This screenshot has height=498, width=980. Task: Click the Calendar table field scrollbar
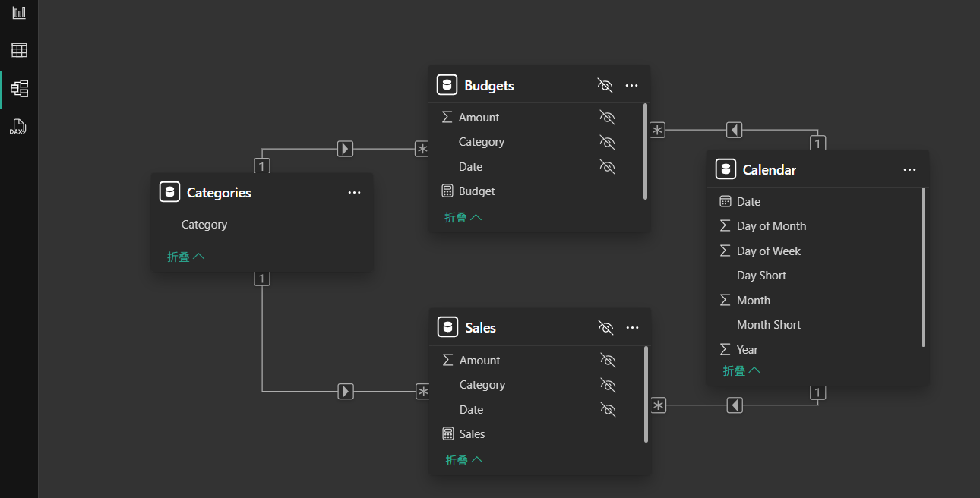pyautogui.click(x=924, y=267)
